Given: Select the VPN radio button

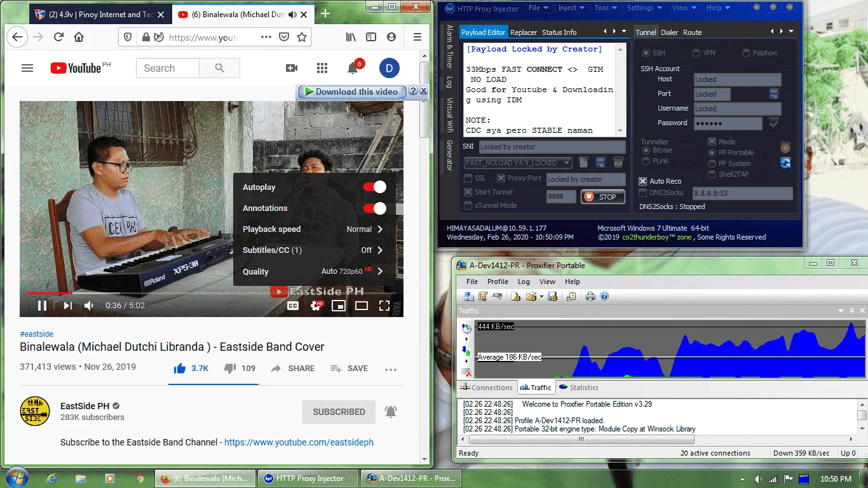Looking at the screenshot, I should 696,53.
